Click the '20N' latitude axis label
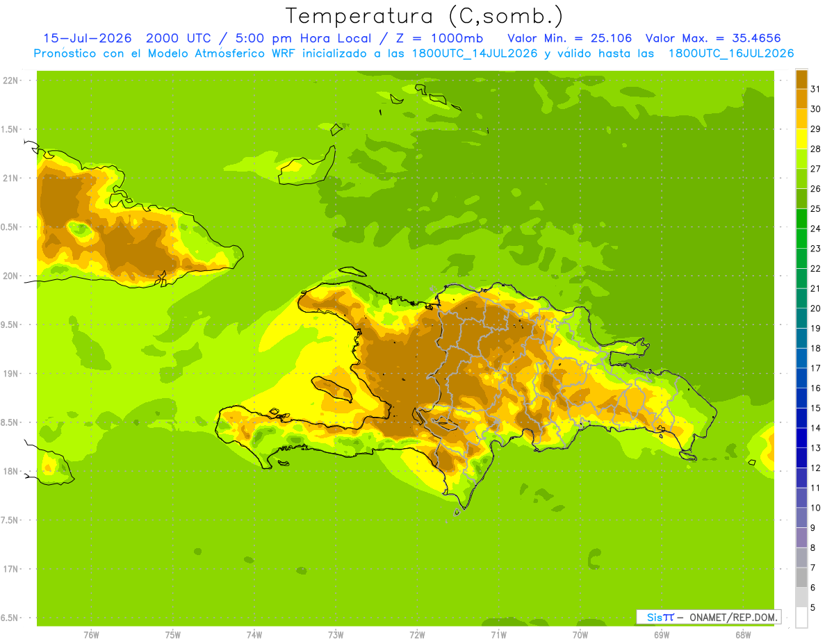Viewport: 834px width, 644px height. 10,276
